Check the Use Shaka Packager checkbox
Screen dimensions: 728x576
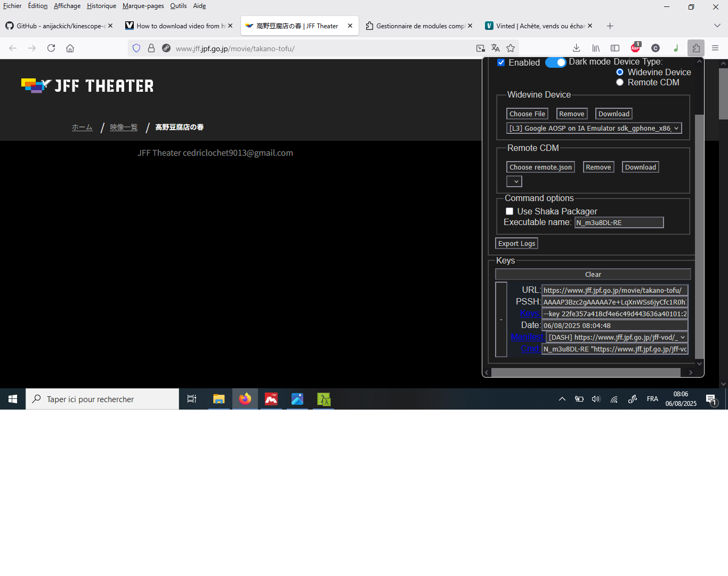click(x=509, y=211)
